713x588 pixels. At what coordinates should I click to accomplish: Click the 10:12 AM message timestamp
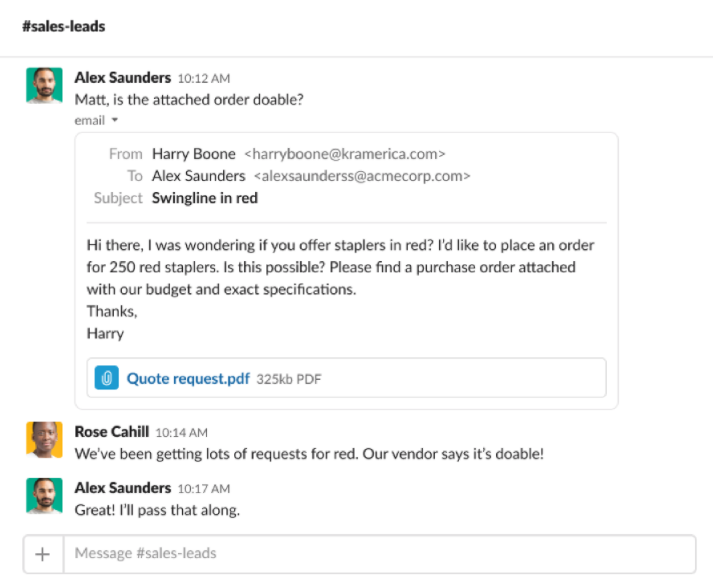click(203, 78)
